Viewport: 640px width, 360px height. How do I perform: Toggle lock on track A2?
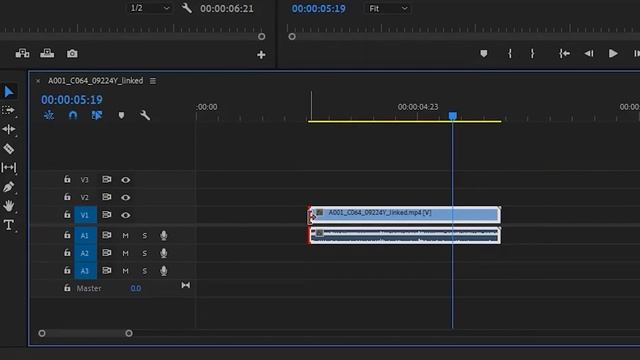[x=67, y=253]
